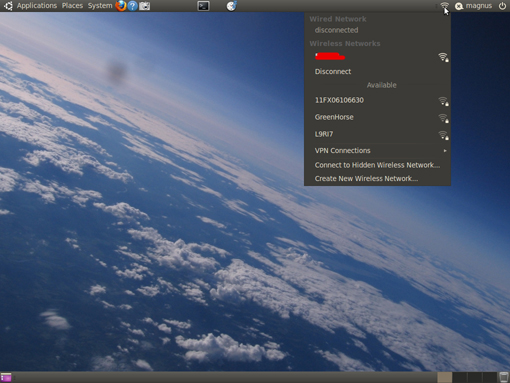Launch Firefox from the top panel

pyautogui.click(x=121, y=6)
